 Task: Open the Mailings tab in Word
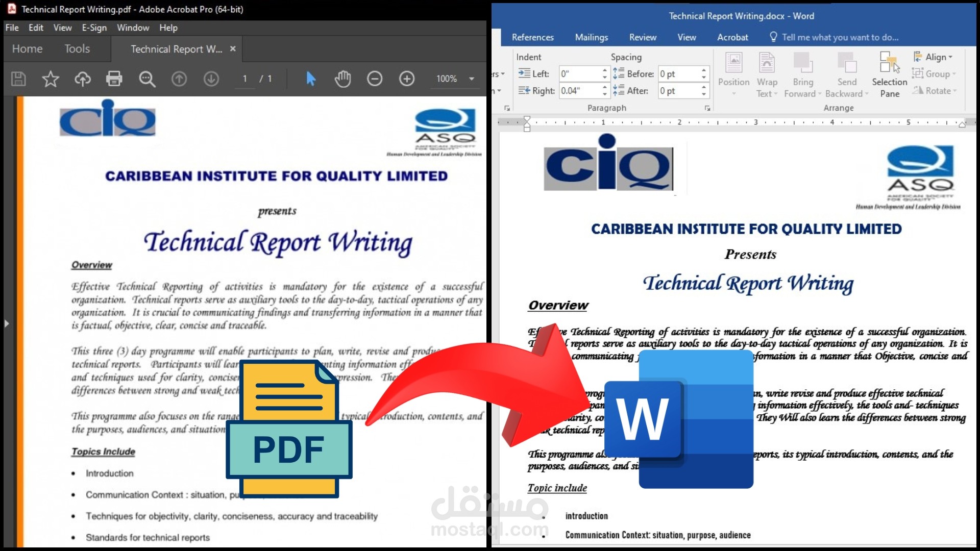point(592,37)
